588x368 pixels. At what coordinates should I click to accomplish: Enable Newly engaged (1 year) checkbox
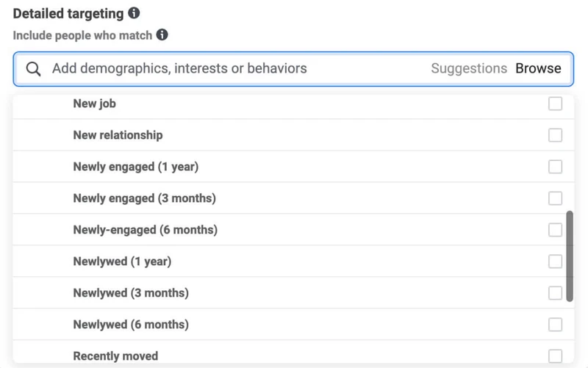coord(555,167)
